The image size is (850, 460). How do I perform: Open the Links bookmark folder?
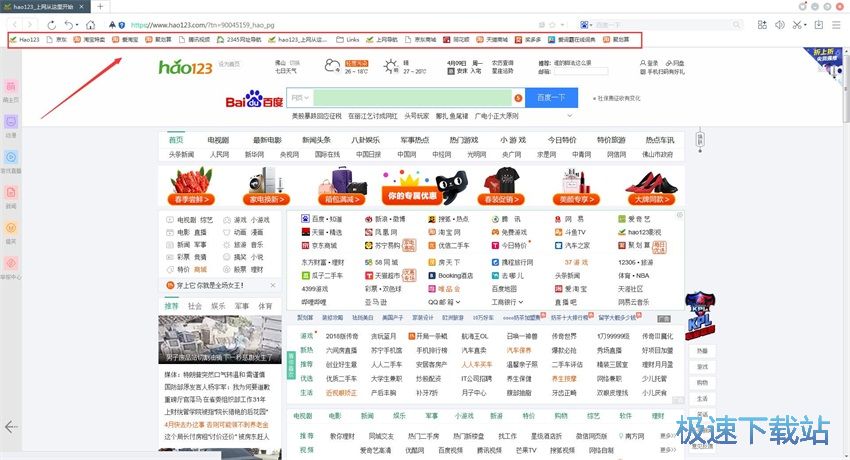348,40
